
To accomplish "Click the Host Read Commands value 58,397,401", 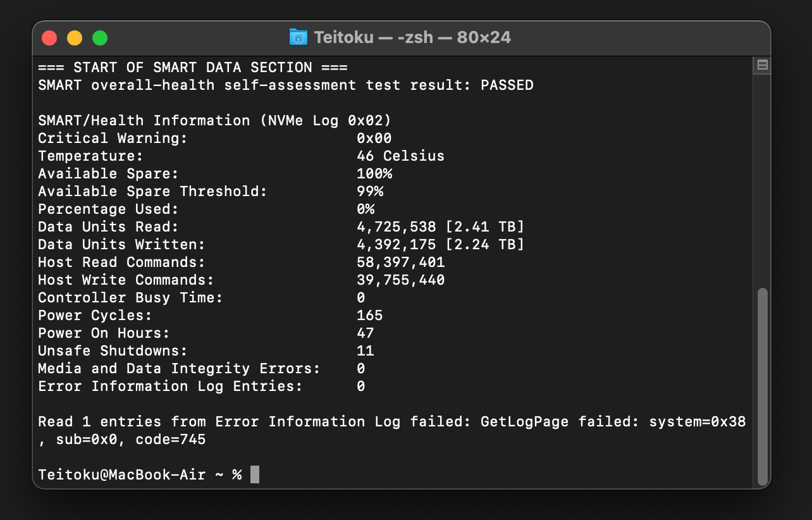I will tap(400, 262).
